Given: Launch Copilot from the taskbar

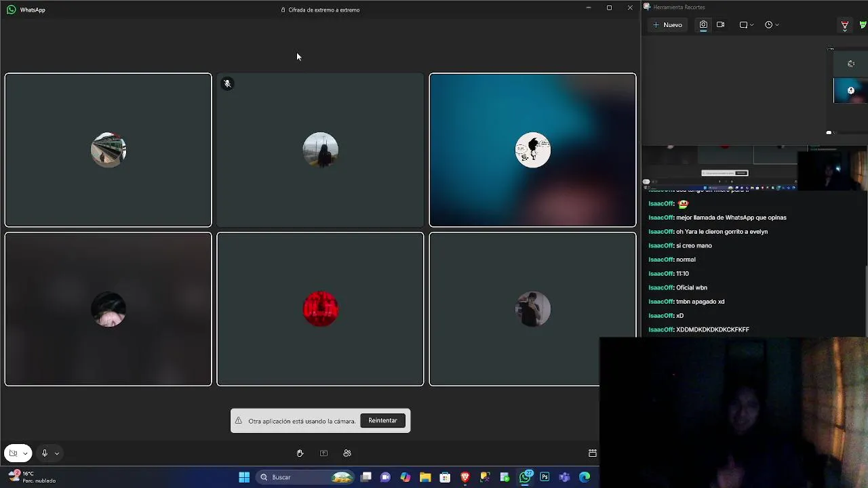Looking at the screenshot, I should pyautogui.click(x=406, y=477).
